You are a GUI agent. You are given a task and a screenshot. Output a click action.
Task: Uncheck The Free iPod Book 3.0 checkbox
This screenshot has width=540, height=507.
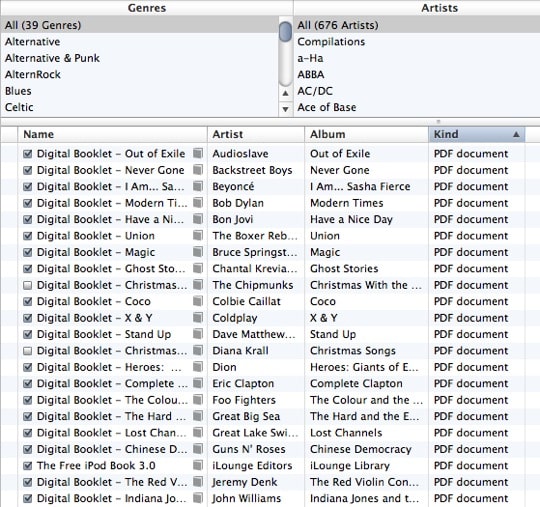tap(28, 466)
